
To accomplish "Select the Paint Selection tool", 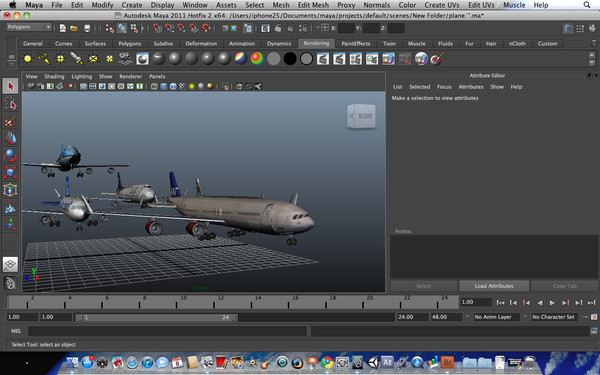I will pos(10,121).
